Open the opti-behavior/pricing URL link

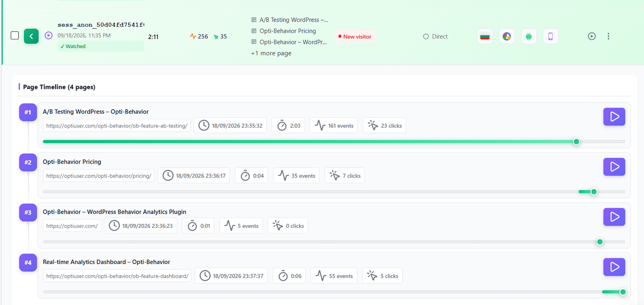click(99, 176)
